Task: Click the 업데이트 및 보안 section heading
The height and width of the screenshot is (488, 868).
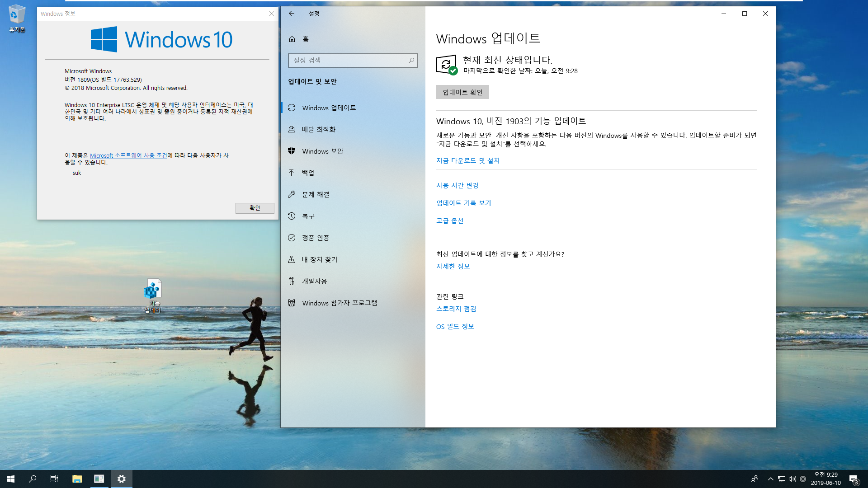Action: pos(312,82)
